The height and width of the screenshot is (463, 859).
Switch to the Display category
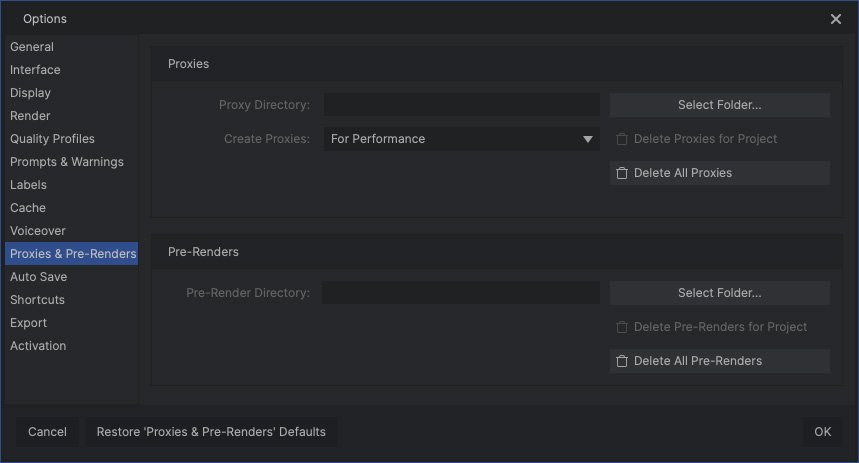(x=30, y=93)
